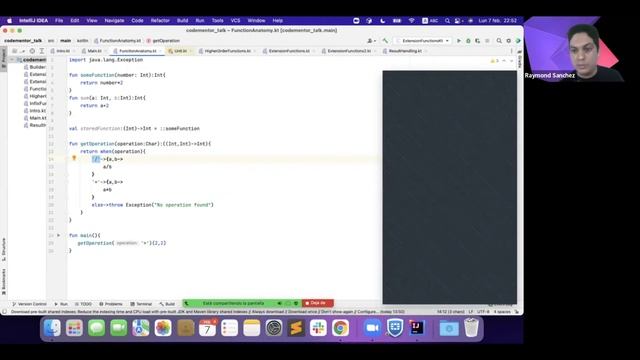640x360 pixels.
Task: Close the FunctionAnatomy.kt editor tab
Action: [160, 51]
